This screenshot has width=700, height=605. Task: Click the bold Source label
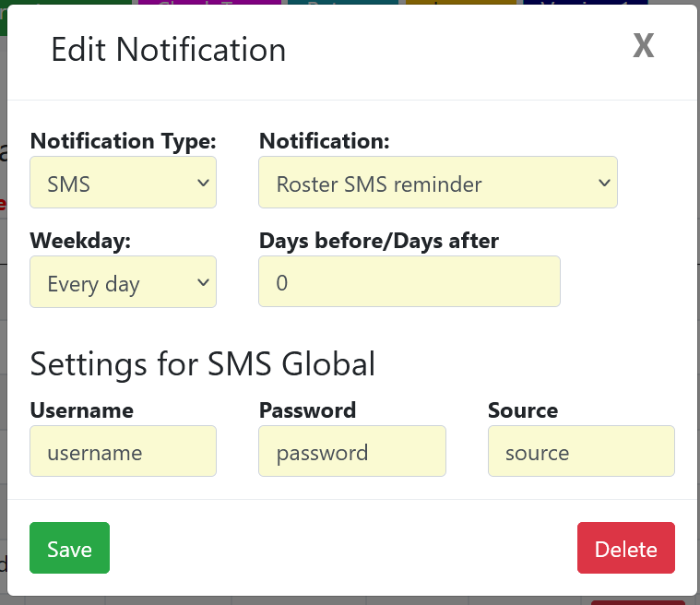click(x=523, y=410)
